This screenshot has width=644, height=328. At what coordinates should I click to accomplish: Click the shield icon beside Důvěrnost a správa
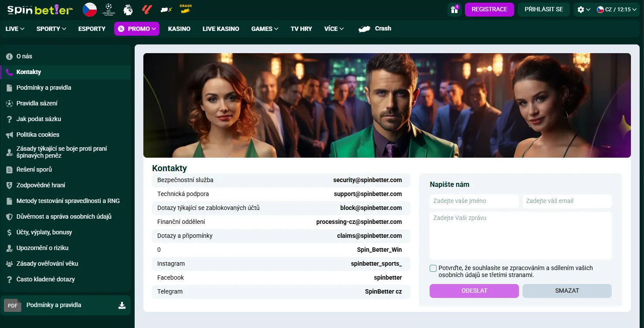tap(9, 216)
